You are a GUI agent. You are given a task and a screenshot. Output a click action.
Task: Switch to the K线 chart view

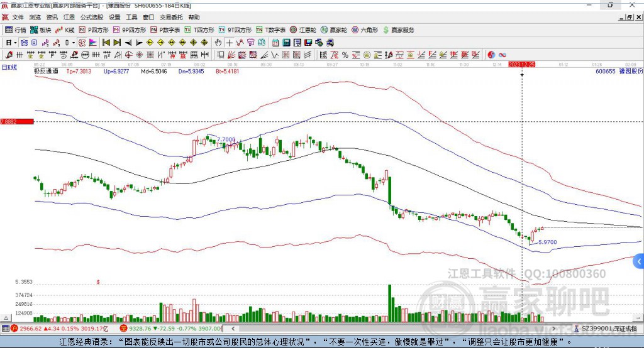65,30
